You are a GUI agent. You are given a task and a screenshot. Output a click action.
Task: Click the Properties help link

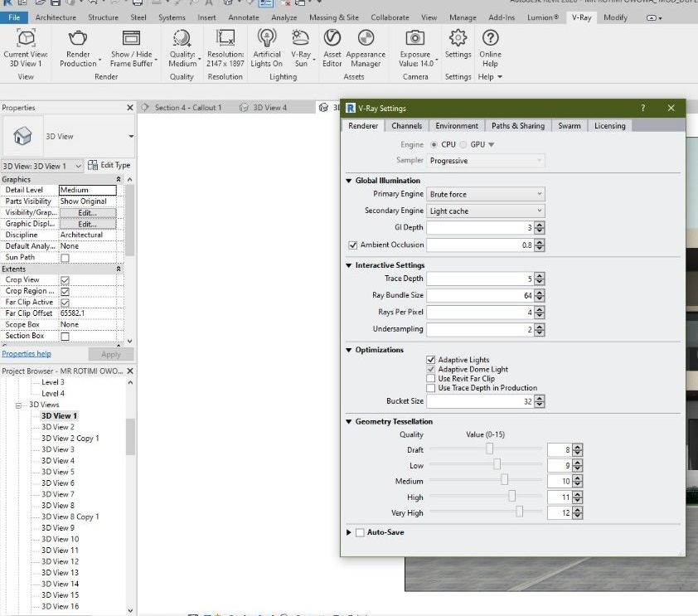[27, 354]
